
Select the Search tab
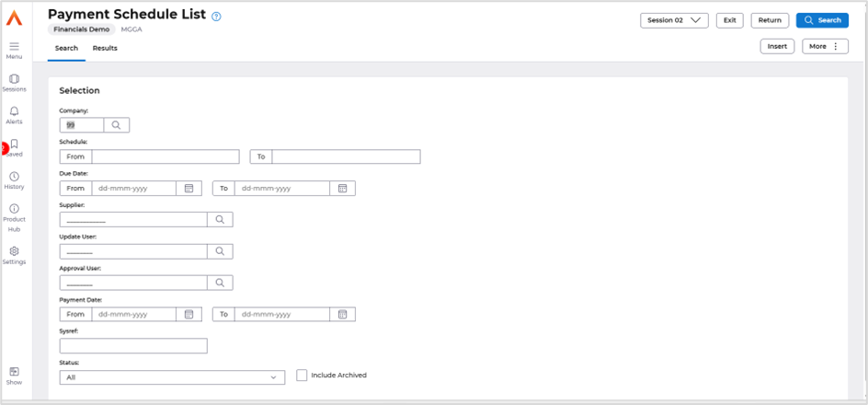point(66,48)
